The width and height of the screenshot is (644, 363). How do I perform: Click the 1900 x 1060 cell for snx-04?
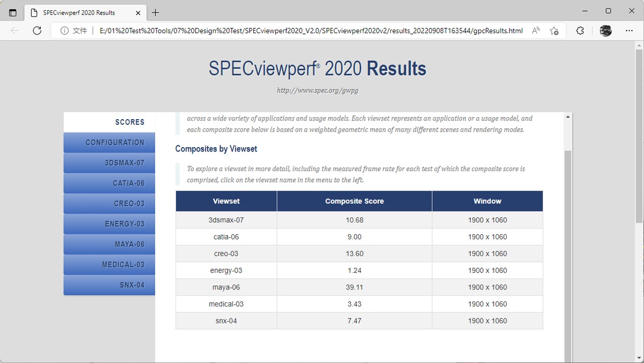487,321
